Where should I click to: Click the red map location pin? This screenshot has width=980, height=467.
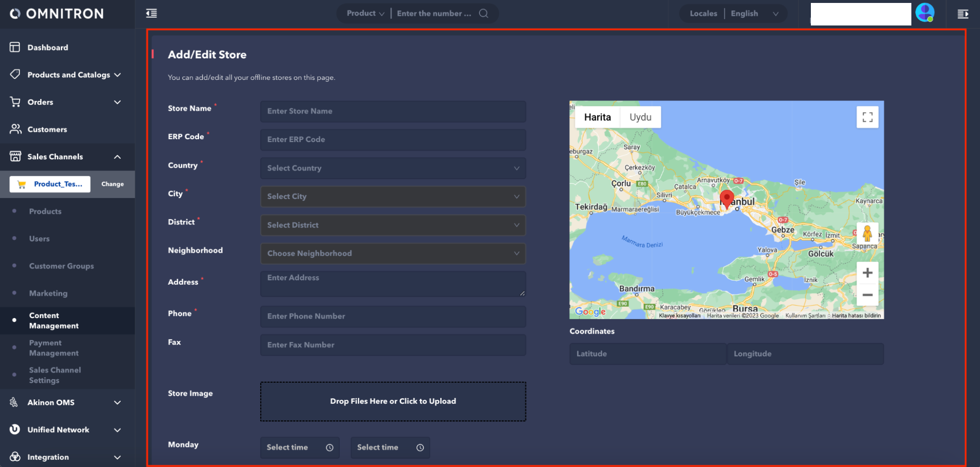pyautogui.click(x=727, y=198)
